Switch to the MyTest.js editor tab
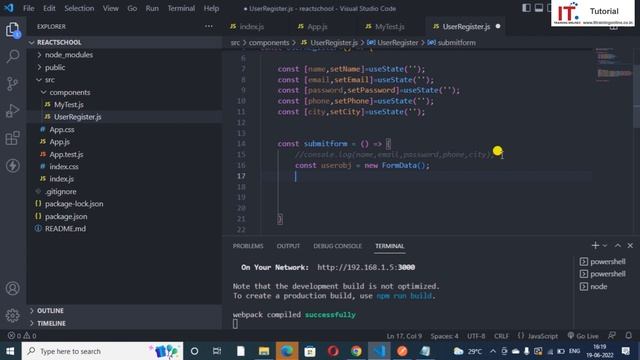The width and height of the screenshot is (640, 360). (390, 27)
